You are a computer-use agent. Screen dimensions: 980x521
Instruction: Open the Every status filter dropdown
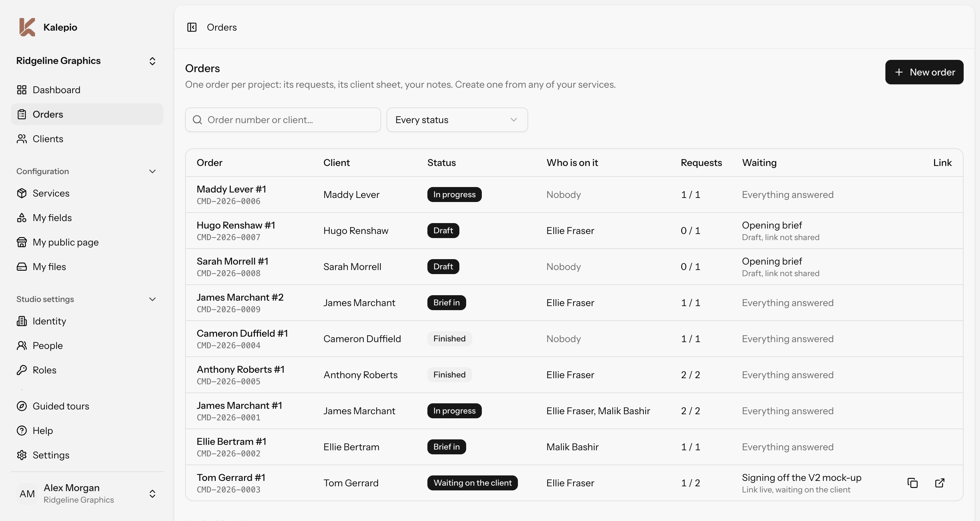pyautogui.click(x=457, y=120)
